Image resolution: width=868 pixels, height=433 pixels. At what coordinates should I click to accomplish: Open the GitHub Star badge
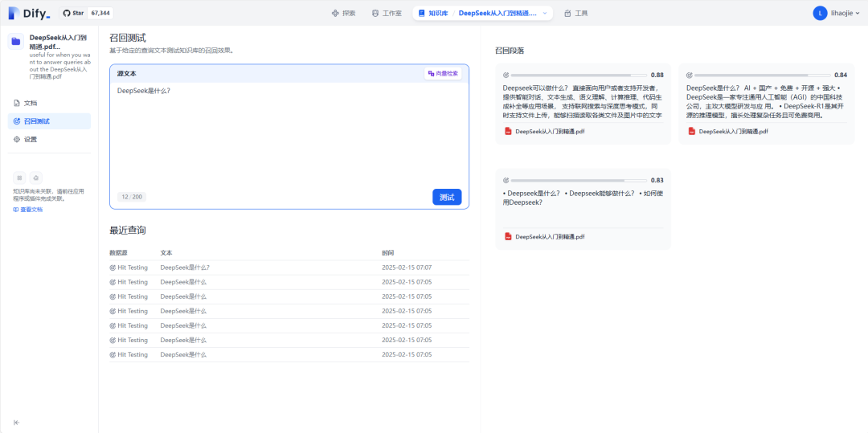pyautogui.click(x=86, y=13)
